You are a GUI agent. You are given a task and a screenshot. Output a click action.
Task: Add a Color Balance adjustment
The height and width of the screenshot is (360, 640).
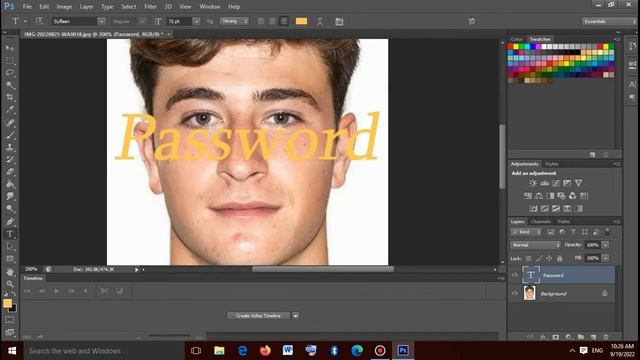539,196
